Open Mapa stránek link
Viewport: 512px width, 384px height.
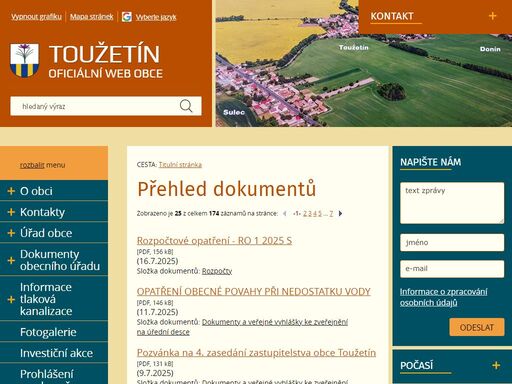(92, 17)
